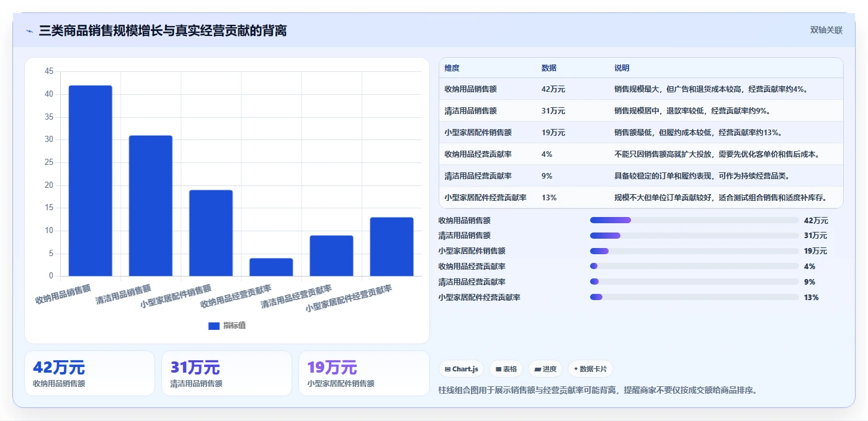Image resolution: width=868 pixels, height=421 pixels.
Task: Select table cell 收纳用品销售额 in 维度 column
Action: 470,89
